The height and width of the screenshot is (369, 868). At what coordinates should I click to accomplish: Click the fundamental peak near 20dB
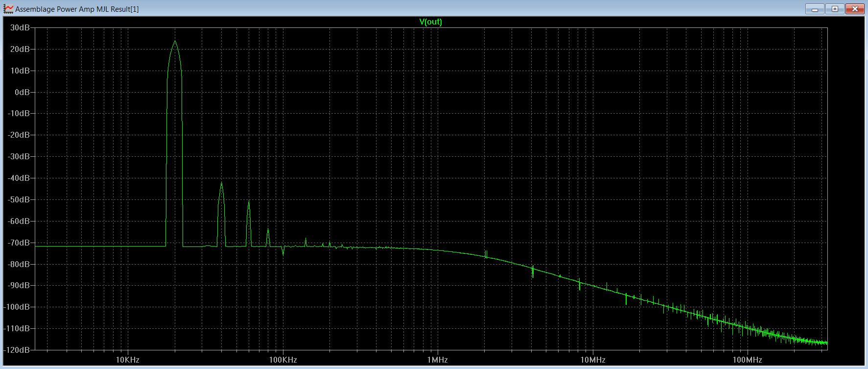[175, 42]
